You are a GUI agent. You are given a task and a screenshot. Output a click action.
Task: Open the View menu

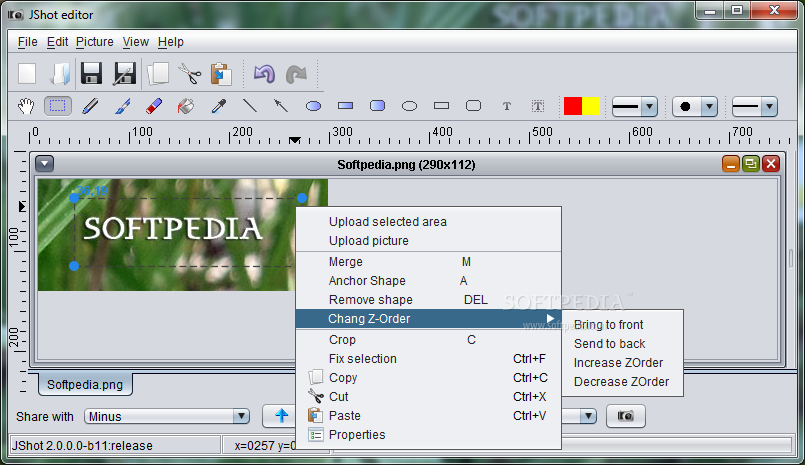(x=136, y=42)
